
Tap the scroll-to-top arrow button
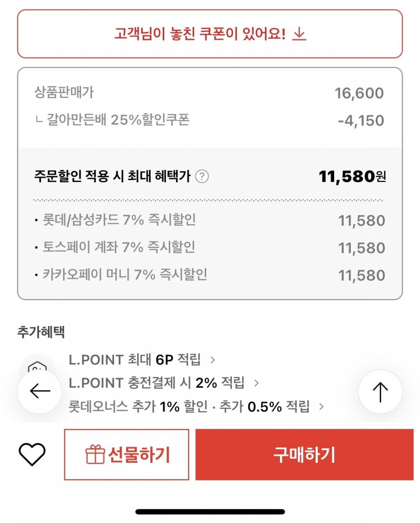click(x=380, y=391)
